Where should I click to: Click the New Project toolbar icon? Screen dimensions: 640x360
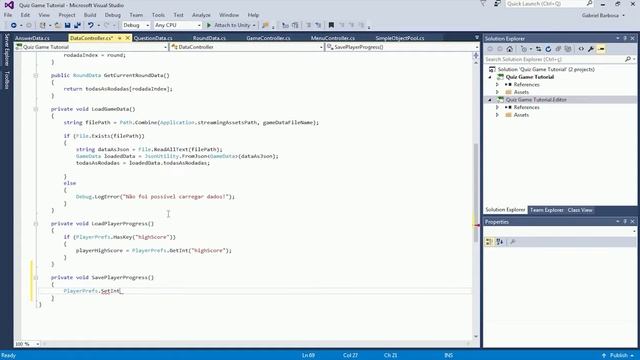(42, 25)
